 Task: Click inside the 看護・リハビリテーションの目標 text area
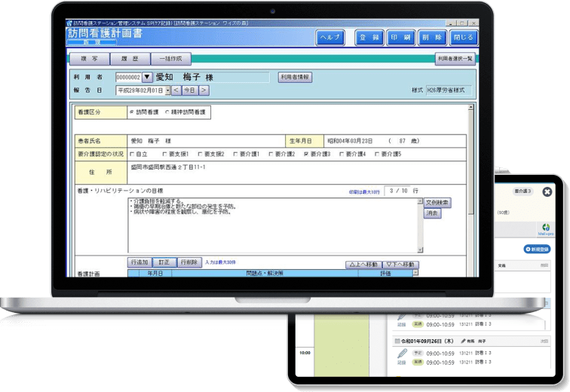pos(273,225)
